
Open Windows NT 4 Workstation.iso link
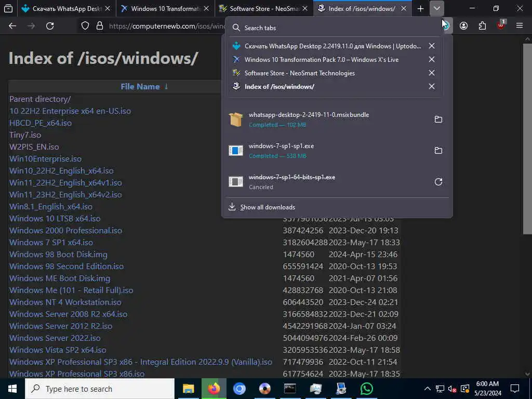[65, 302]
